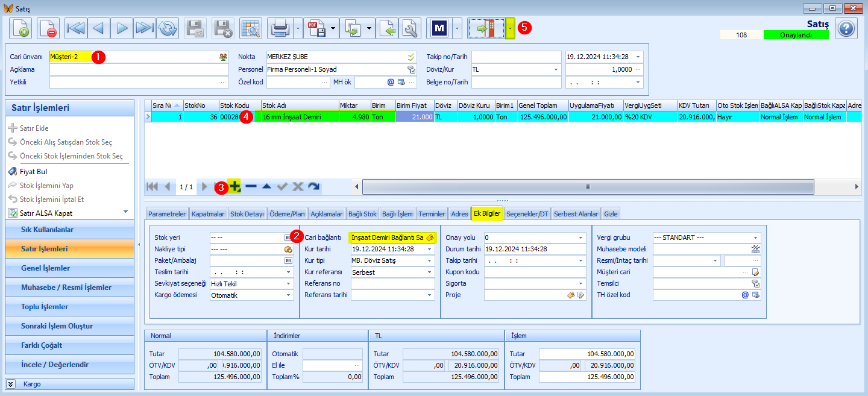
Task: Refresh the record with the circular arrows
Action: [167, 28]
